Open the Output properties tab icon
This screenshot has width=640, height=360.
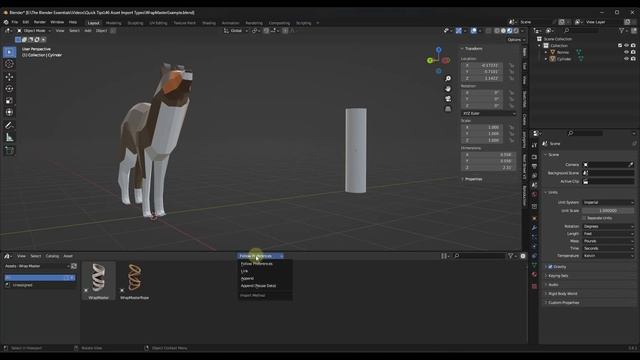coord(534,166)
